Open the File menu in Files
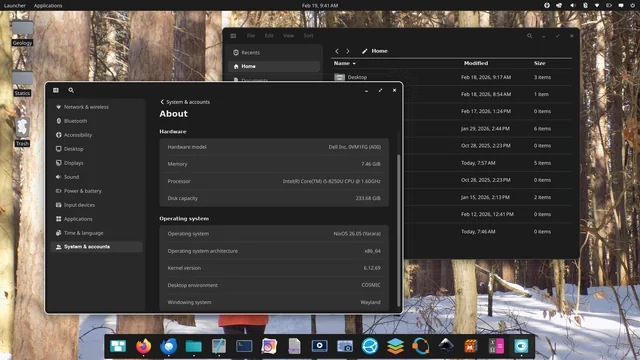 click(x=251, y=36)
